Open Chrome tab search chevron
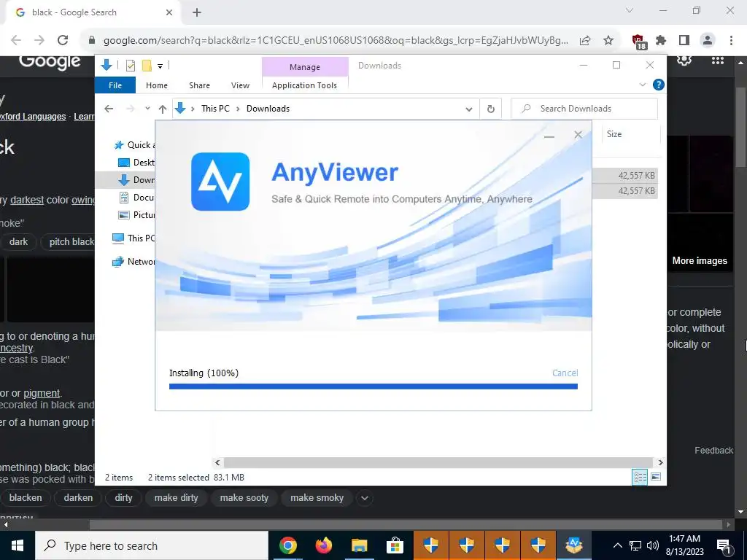This screenshot has width=747, height=560. [x=629, y=10]
